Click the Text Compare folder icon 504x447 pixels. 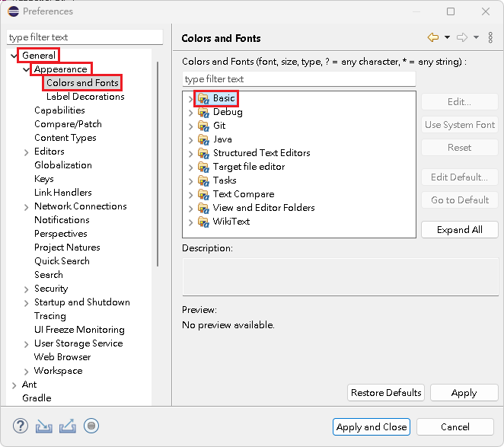203,194
